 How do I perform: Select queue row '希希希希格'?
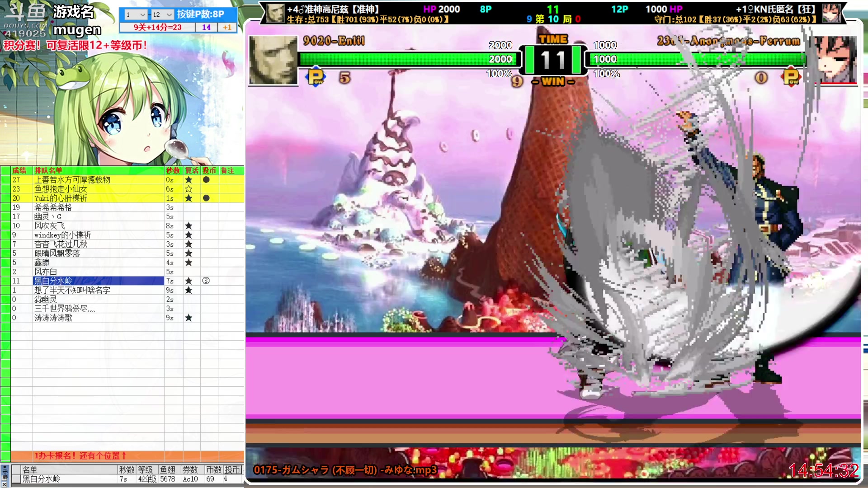[122, 207]
